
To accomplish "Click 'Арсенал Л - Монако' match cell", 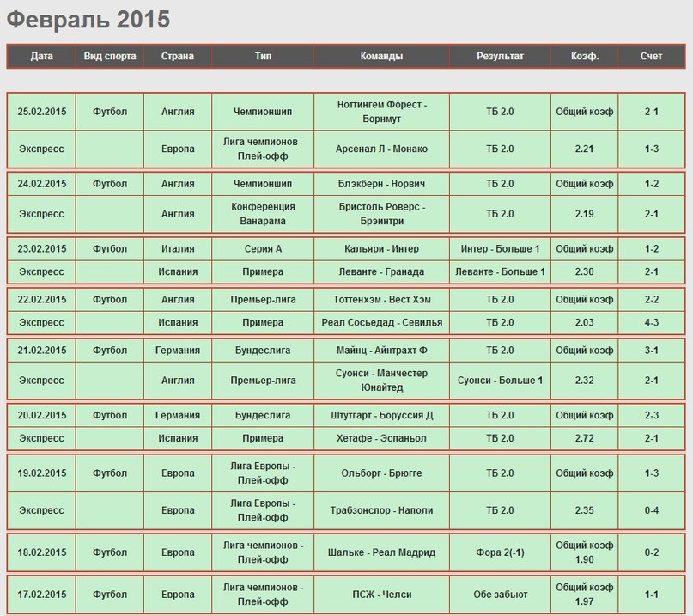I will coord(381,149).
